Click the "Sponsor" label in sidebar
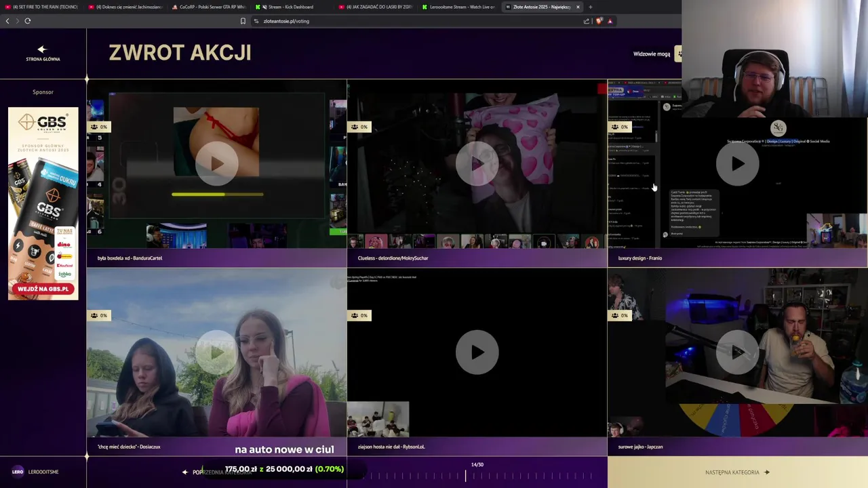868x488 pixels. [43, 92]
